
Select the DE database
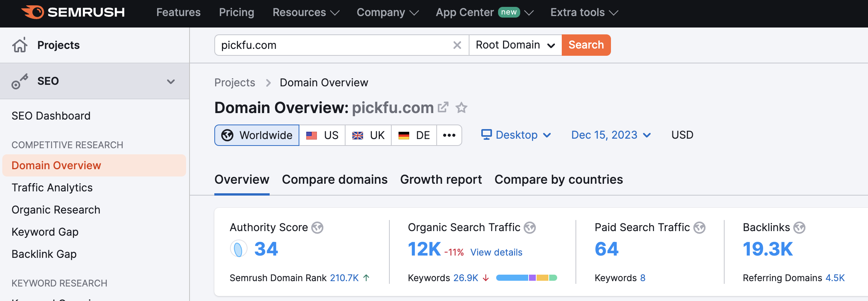pyautogui.click(x=414, y=135)
